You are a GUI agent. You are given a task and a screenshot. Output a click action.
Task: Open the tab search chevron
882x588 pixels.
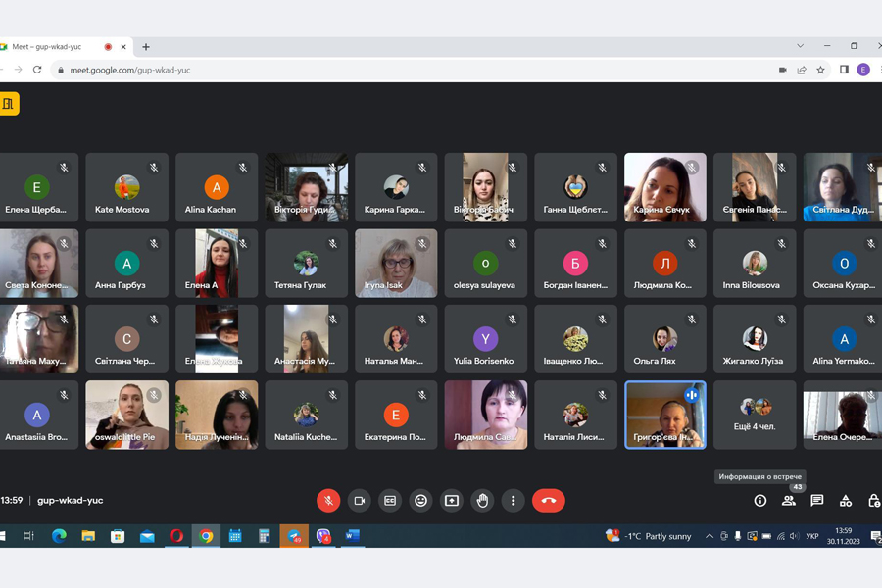coord(800,46)
